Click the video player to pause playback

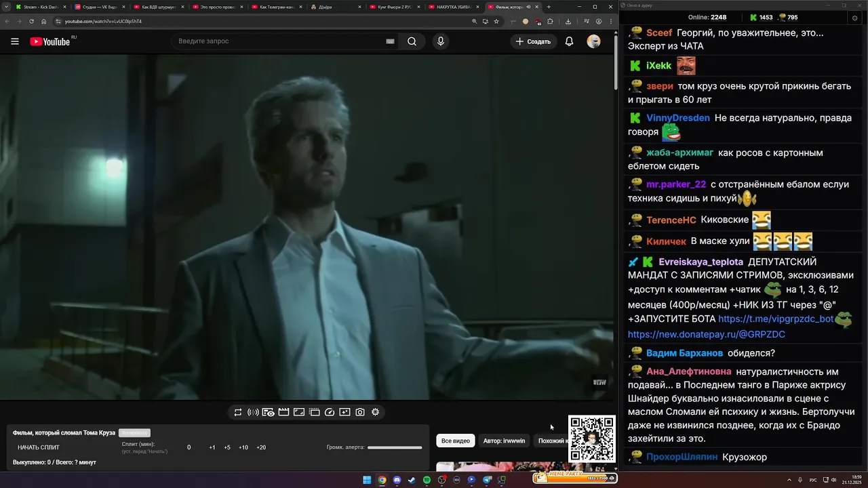307,227
